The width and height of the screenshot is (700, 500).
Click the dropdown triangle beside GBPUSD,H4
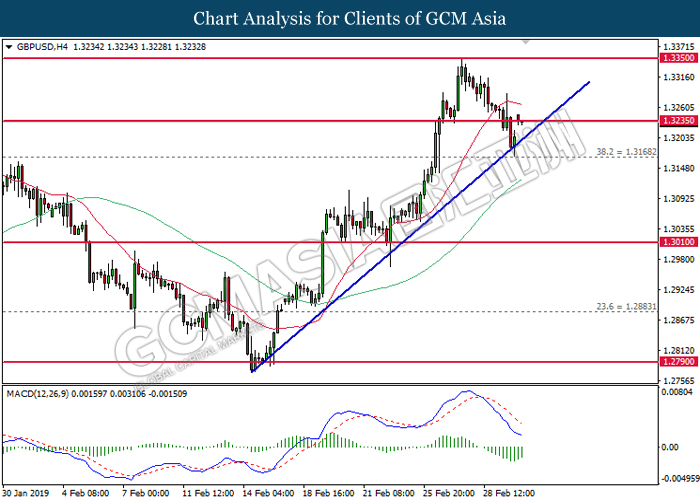pyautogui.click(x=8, y=47)
